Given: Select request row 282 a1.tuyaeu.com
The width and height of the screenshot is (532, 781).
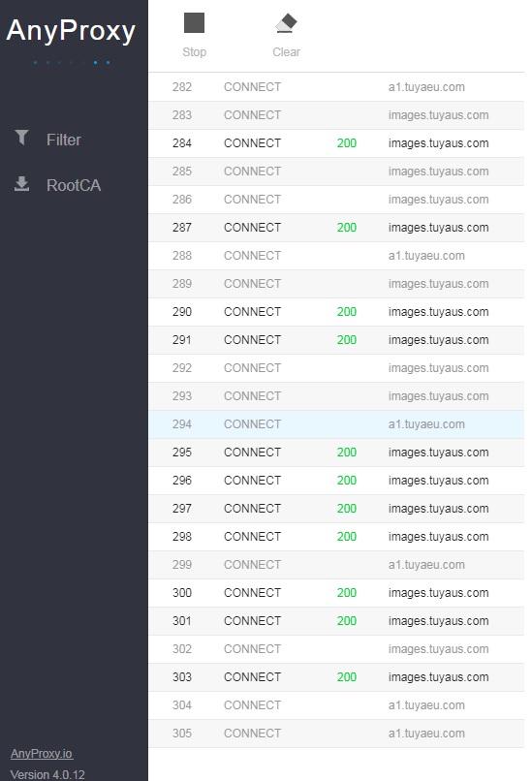Looking at the screenshot, I should coord(336,87).
